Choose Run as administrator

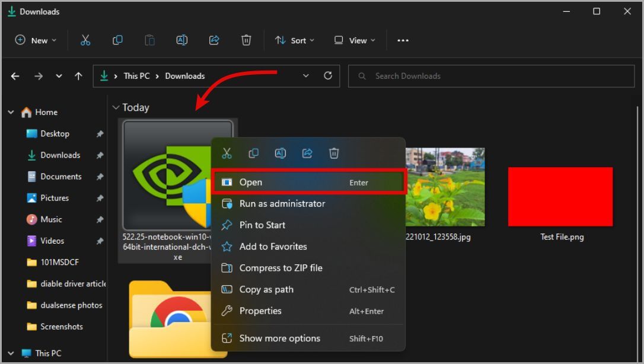click(308, 203)
